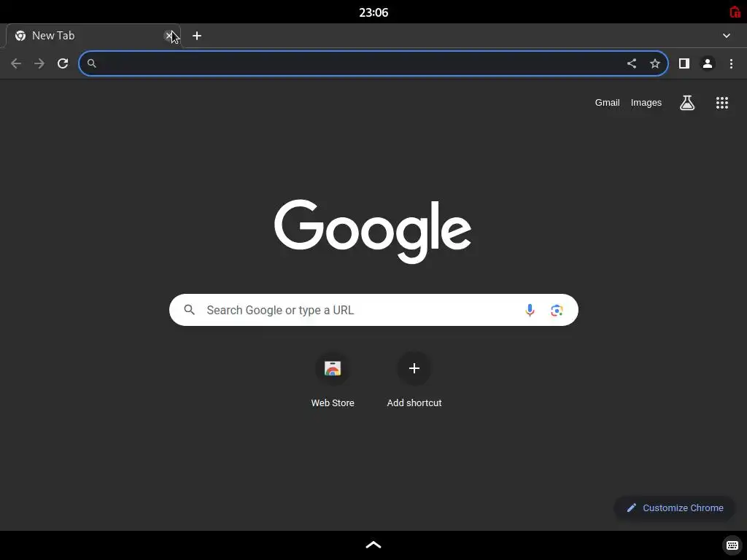747x560 pixels.
Task: Select the New Tab tab
Action: pyautogui.click(x=93, y=36)
